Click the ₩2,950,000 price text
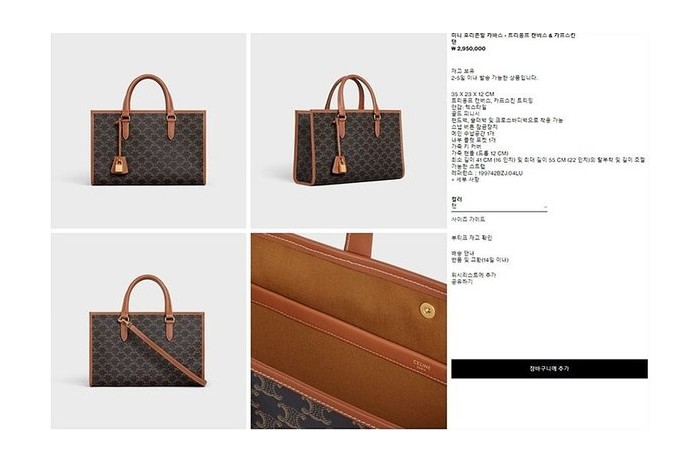This screenshot has width=700, height=463. tap(468, 48)
